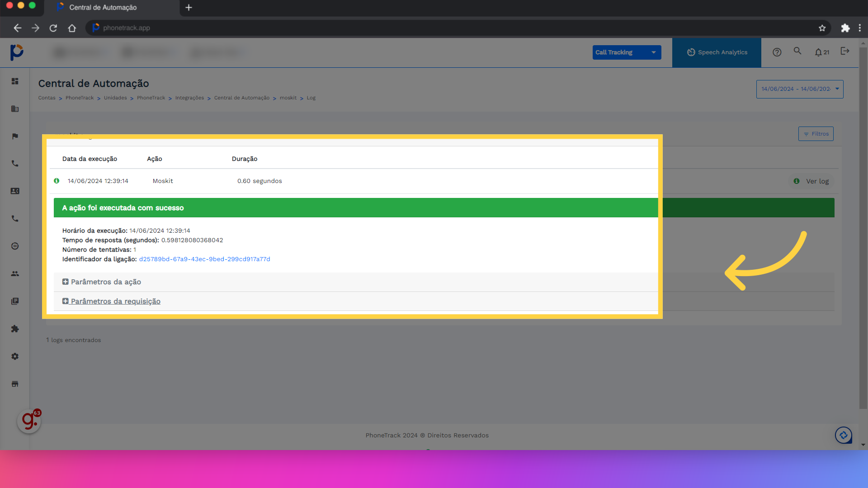This screenshot has height=488, width=868.
Task: Go back in browser history
Action: [x=17, y=28]
